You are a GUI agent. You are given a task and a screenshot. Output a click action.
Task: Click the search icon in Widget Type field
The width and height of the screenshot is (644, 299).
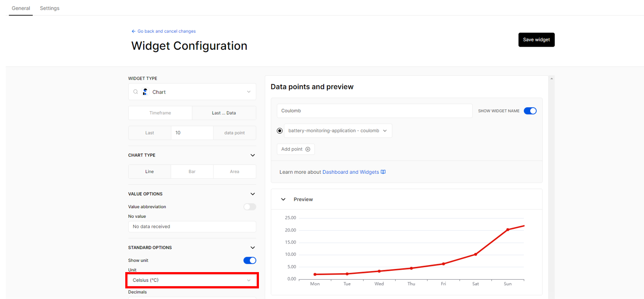(136, 92)
